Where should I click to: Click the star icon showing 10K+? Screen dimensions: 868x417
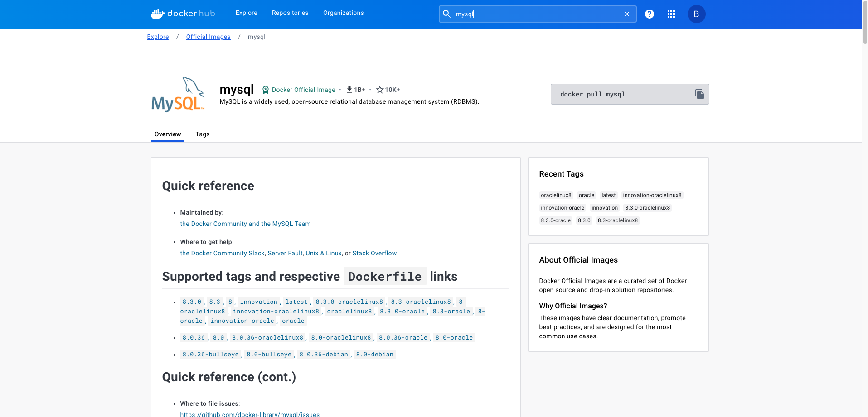[x=379, y=89]
